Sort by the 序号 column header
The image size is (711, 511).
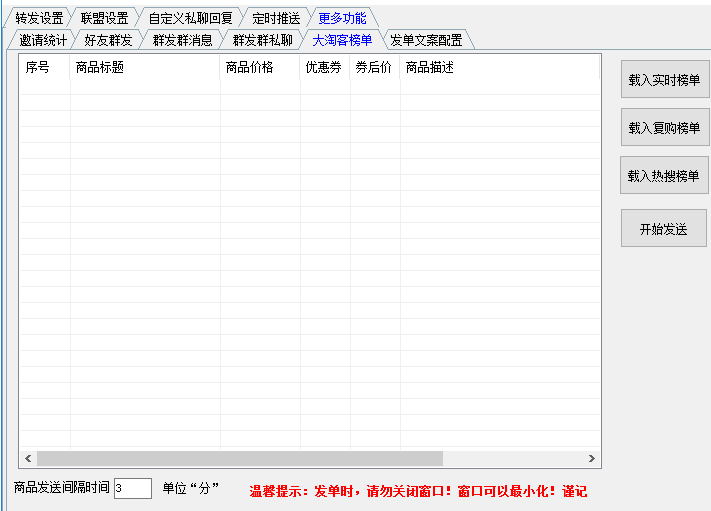click(44, 67)
